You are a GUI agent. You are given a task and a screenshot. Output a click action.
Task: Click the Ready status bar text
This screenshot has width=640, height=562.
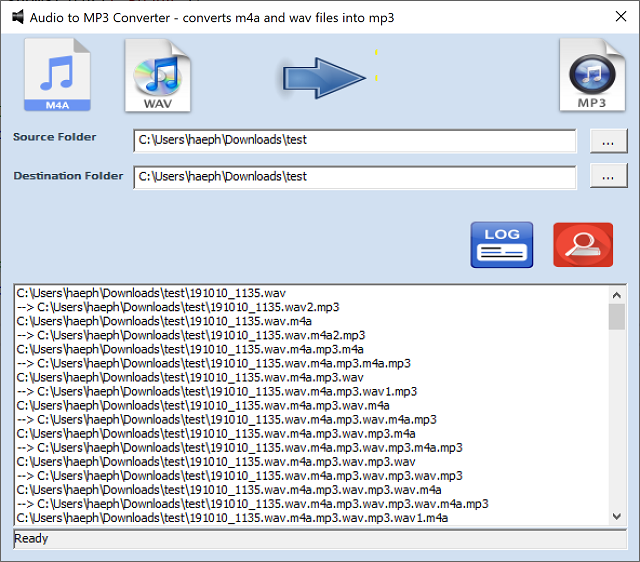point(31,539)
